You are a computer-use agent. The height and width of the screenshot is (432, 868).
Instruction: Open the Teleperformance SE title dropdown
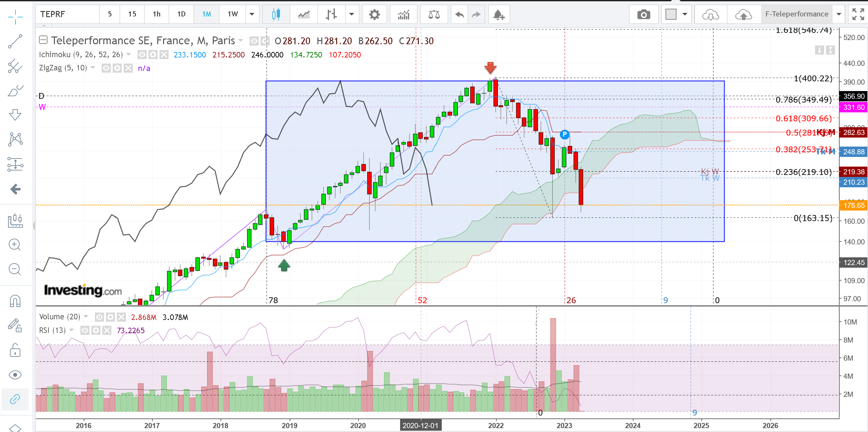coord(241,40)
